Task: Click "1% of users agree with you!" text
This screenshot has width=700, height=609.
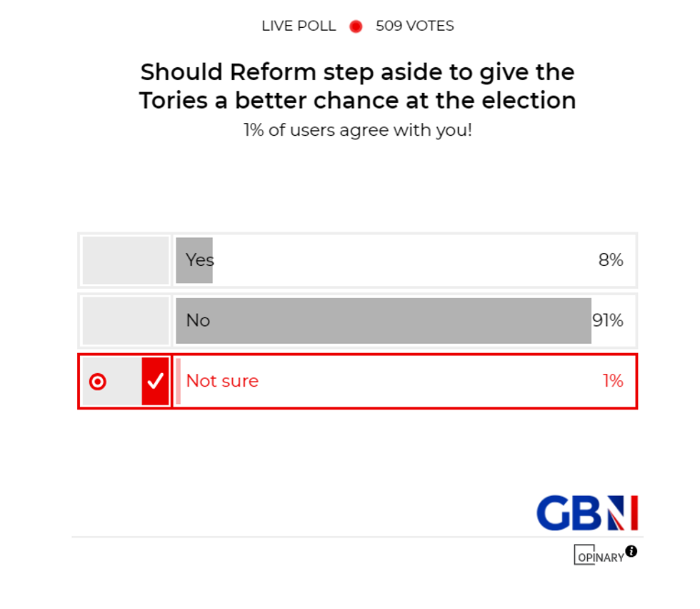Action: coord(357,131)
